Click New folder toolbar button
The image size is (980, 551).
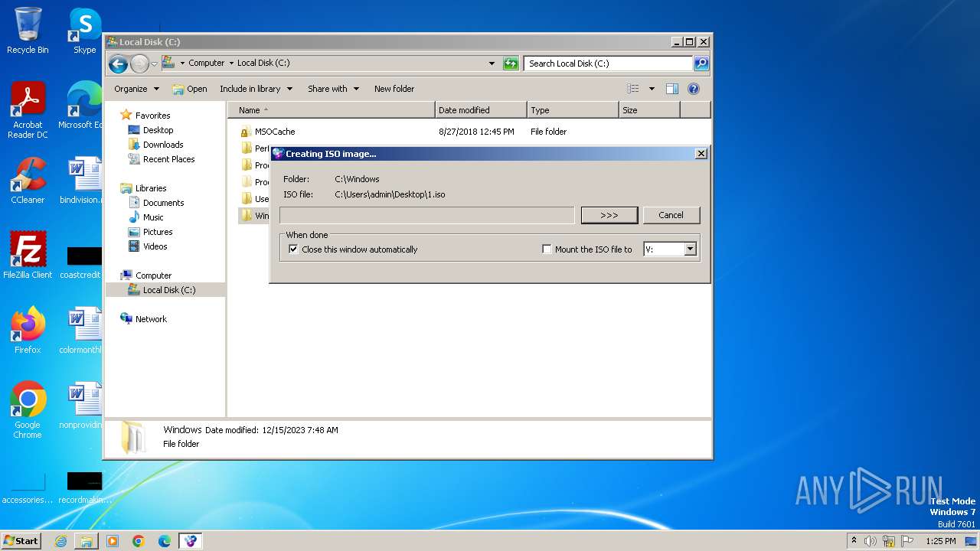point(394,89)
